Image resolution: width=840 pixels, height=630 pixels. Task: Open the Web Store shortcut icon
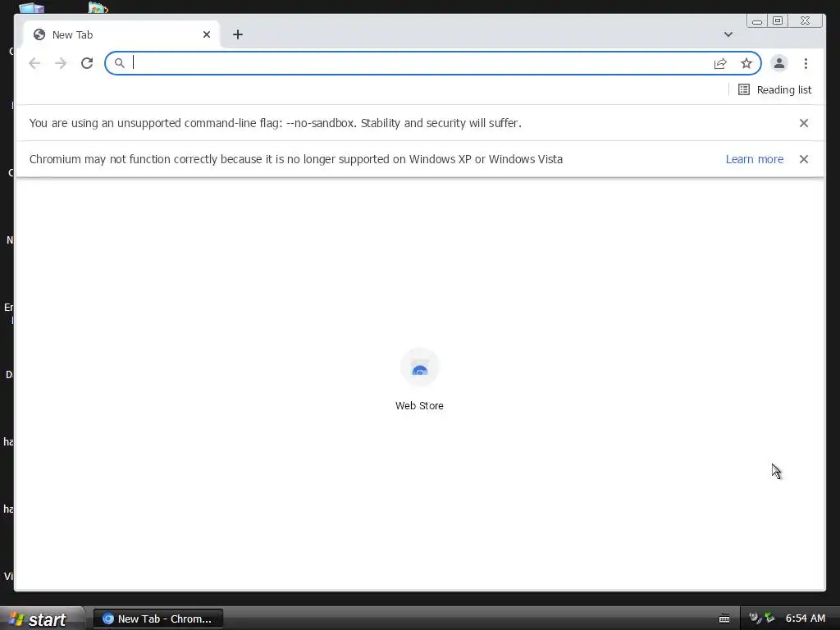click(419, 367)
